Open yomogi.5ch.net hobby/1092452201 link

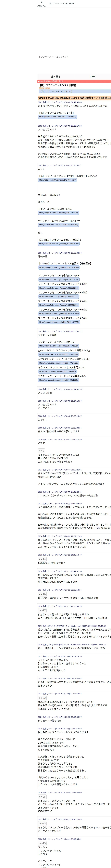click(59, 322)
